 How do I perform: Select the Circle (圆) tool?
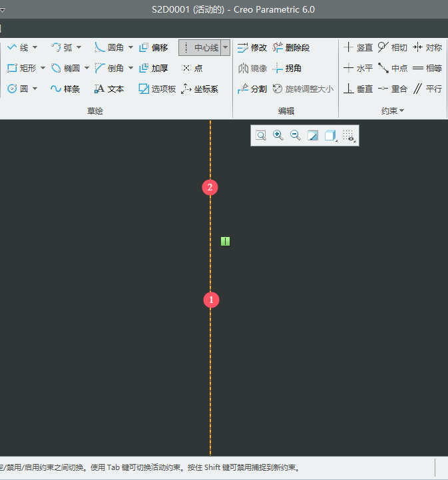point(18,89)
